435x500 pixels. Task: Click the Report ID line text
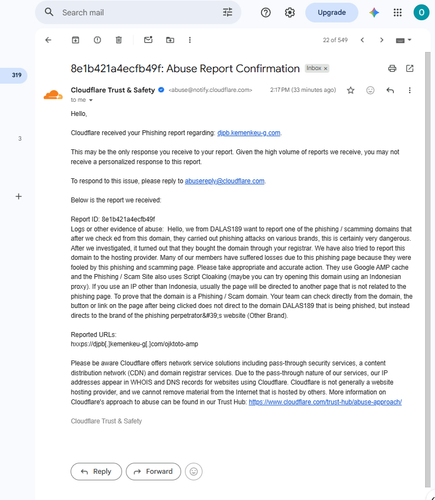point(113,219)
